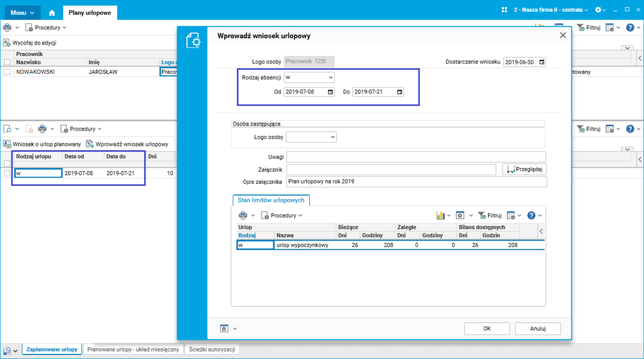Open the app grid icon near company name
This screenshot has height=359, width=644.
(504, 10)
